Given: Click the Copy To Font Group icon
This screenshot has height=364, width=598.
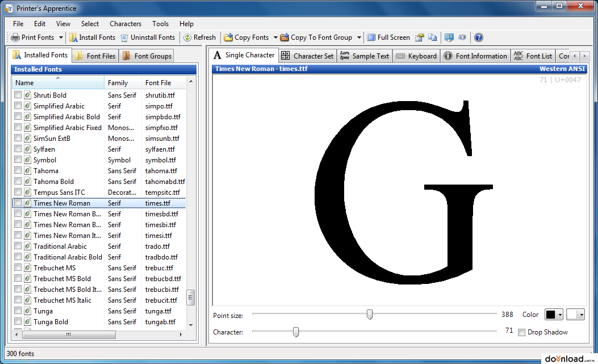Looking at the screenshot, I should pos(285,37).
